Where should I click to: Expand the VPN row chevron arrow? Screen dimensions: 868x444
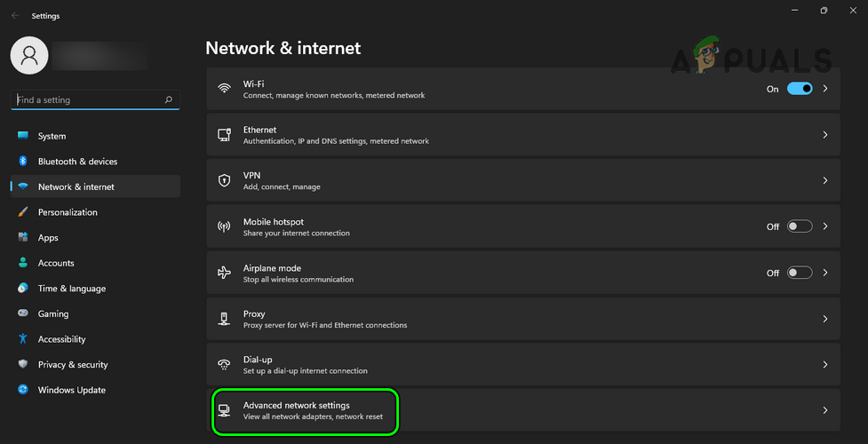click(825, 181)
